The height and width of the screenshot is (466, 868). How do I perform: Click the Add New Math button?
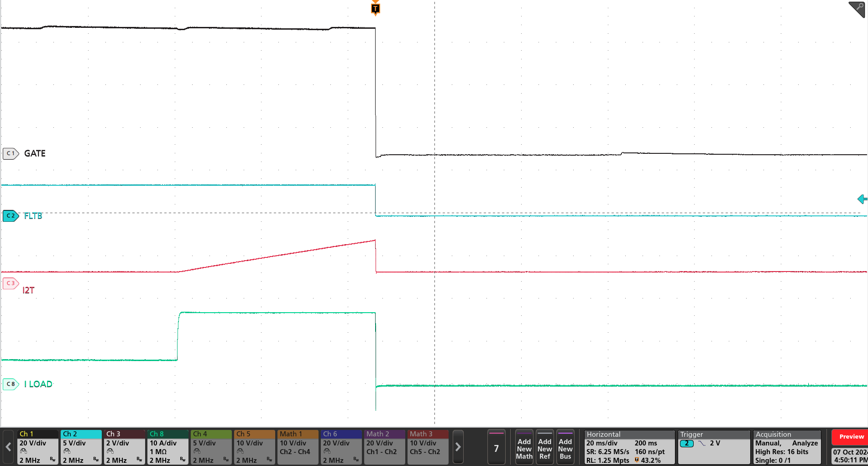(523, 448)
